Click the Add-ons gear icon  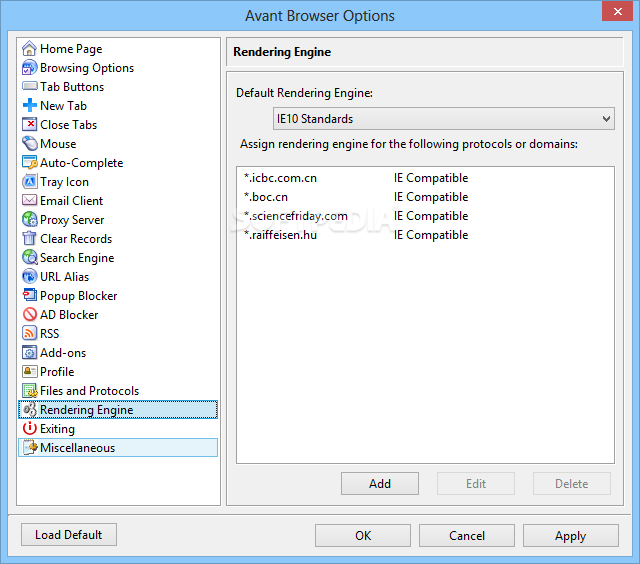29,352
